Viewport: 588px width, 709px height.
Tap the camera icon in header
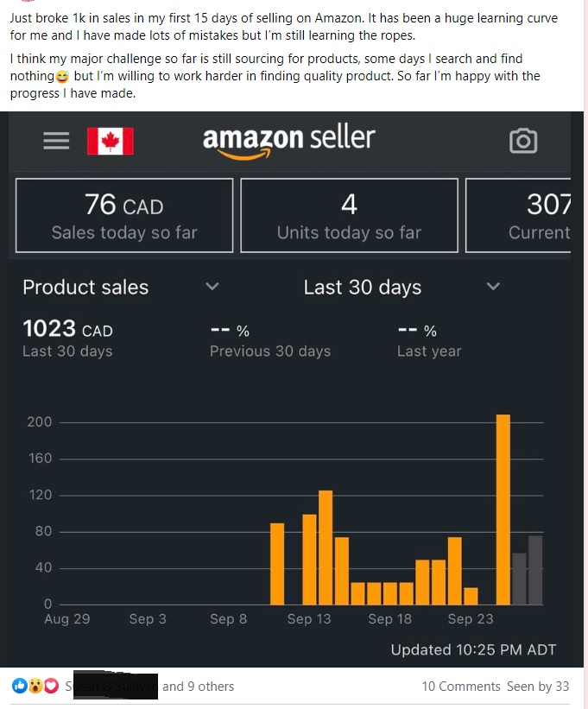523,141
